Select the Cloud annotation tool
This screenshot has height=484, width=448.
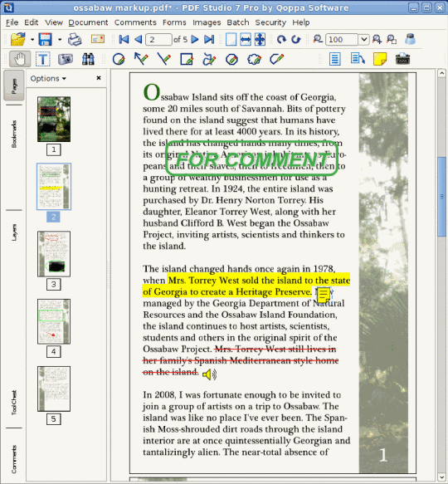tap(254, 59)
